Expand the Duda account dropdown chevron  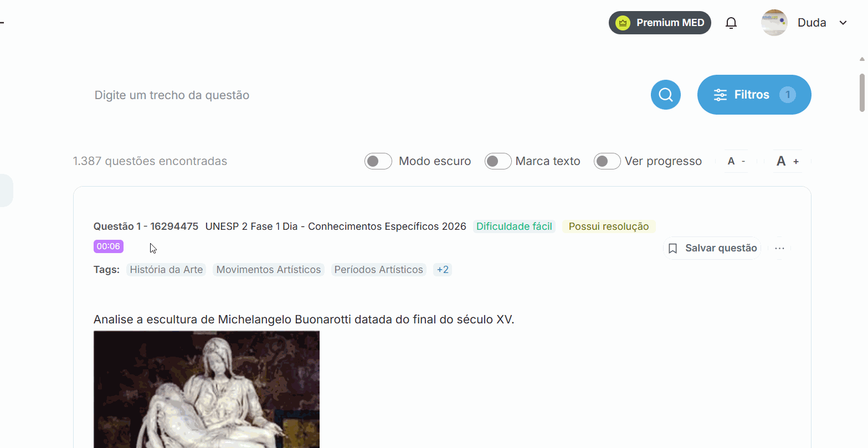(x=843, y=23)
